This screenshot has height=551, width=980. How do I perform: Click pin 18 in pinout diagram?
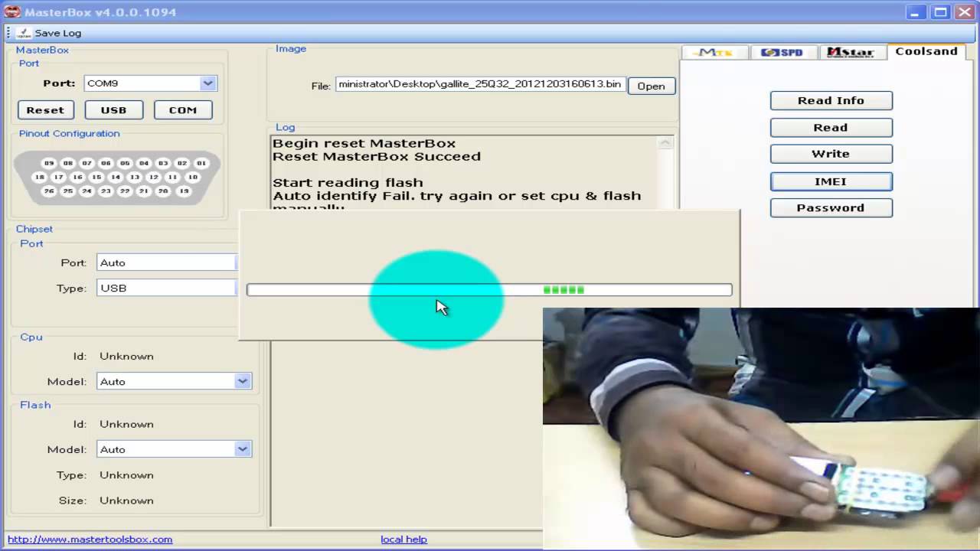point(40,177)
